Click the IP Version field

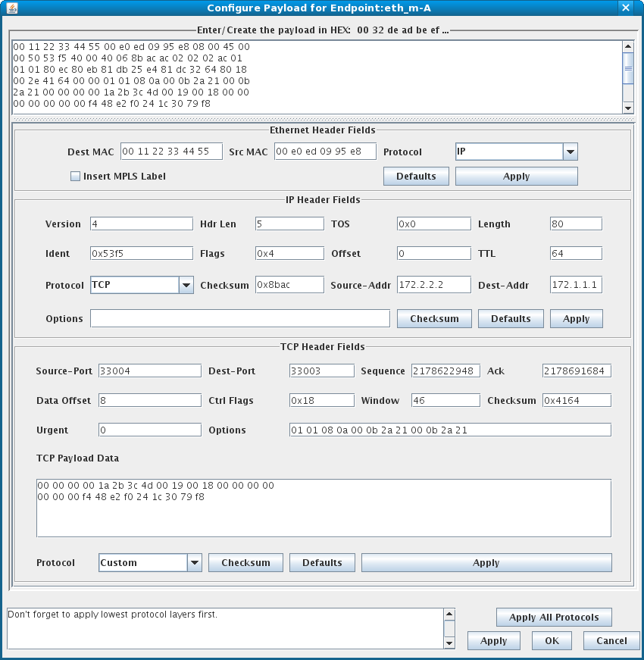click(x=142, y=224)
